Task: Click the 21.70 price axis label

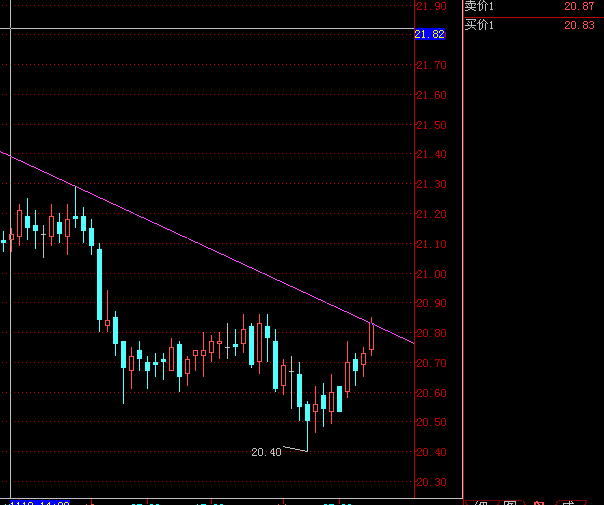Action: 431,65
